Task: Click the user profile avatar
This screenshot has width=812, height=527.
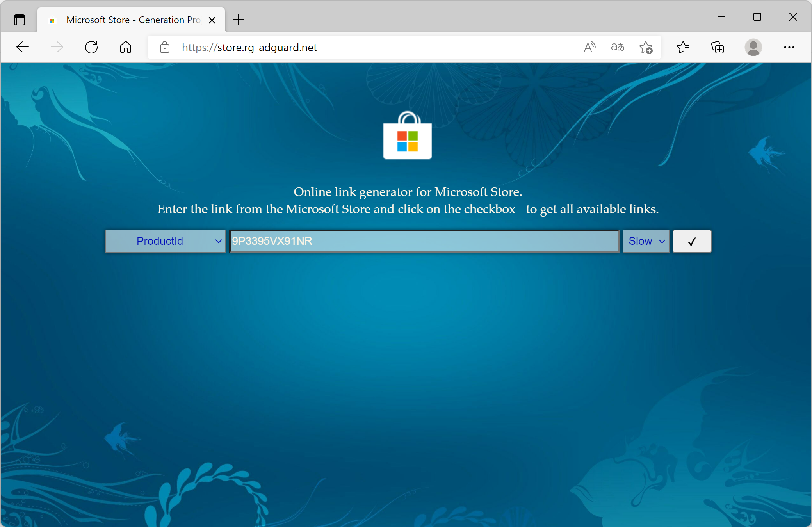Action: pyautogui.click(x=753, y=47)
